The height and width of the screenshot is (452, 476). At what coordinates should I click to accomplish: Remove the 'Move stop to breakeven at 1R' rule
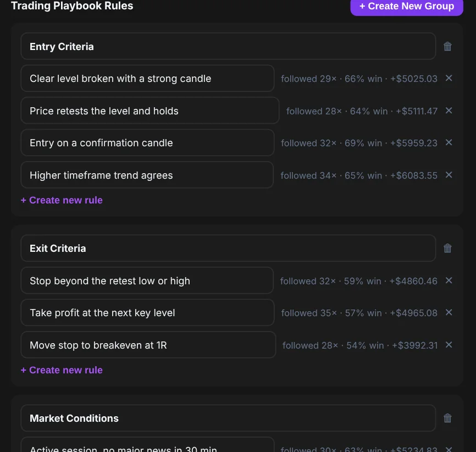click(449, 345)
